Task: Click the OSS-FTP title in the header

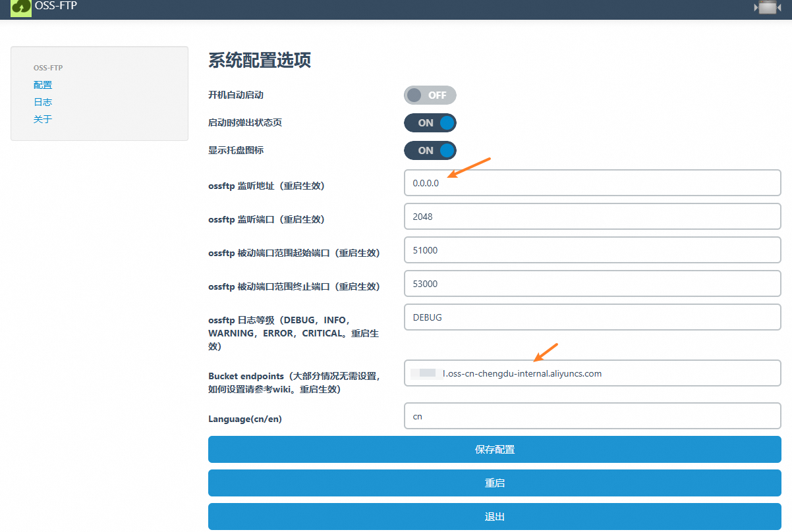Action: (x=56, y=6)
